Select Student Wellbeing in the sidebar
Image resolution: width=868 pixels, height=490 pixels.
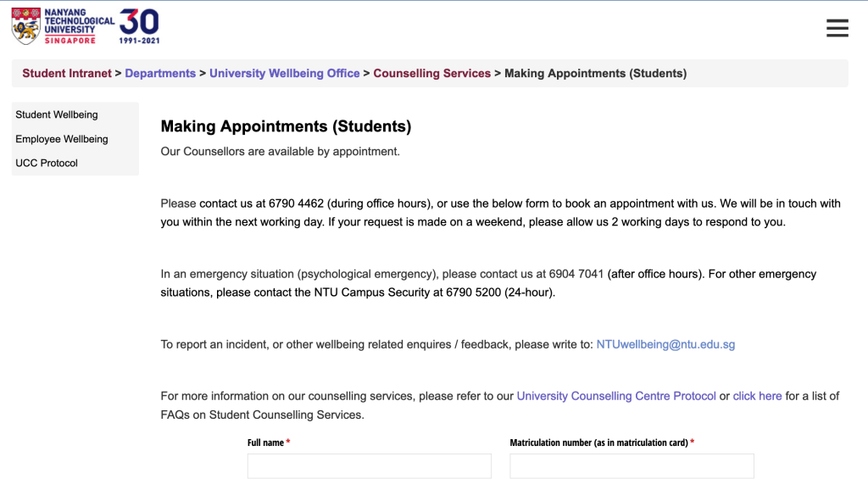click(57, 114)
